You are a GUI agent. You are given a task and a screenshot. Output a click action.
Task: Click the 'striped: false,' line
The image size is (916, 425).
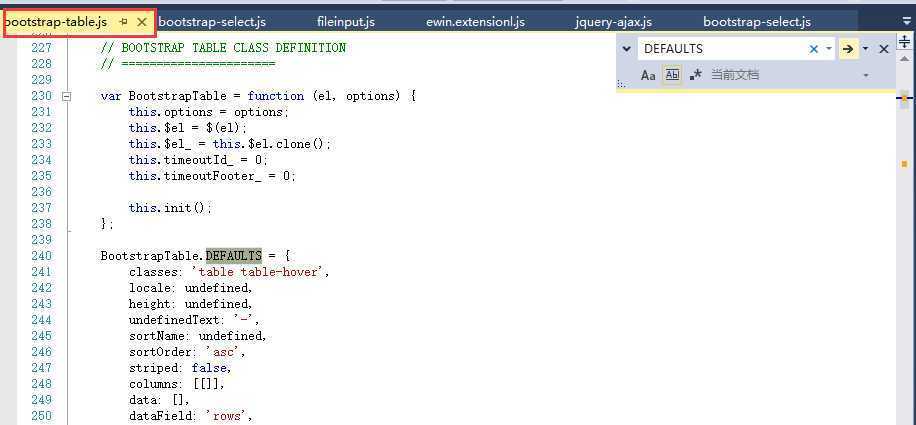coord(180,368)
